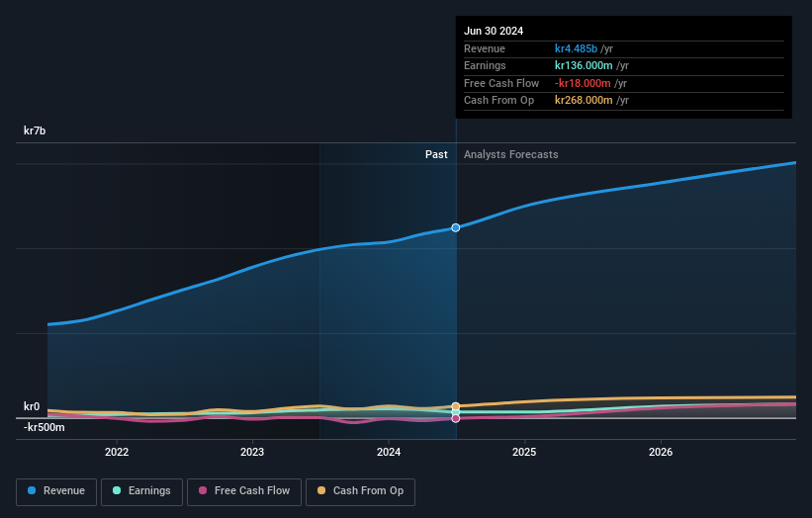
Task: Click the 2023 x-axis label
Action: [x=252, y=452]
